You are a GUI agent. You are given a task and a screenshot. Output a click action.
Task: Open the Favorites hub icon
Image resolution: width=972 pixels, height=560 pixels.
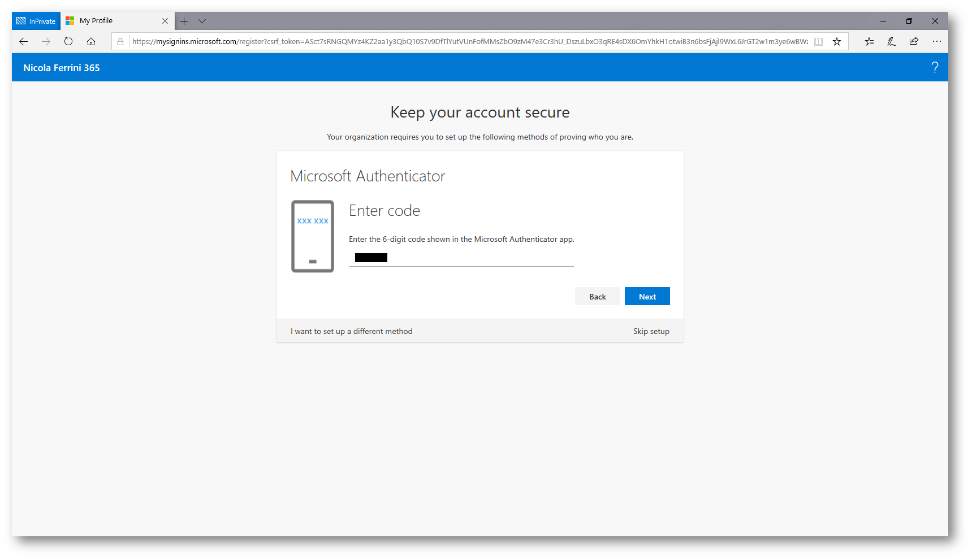869,41
